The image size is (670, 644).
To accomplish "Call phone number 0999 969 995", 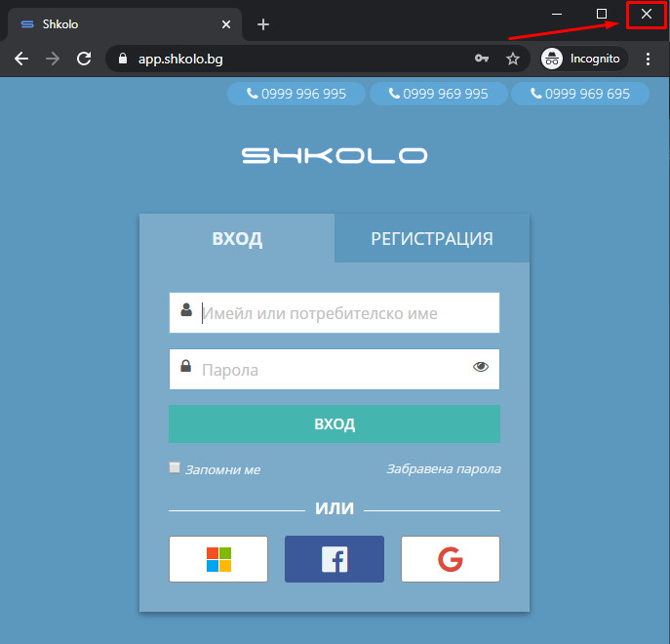I will 439,94.
